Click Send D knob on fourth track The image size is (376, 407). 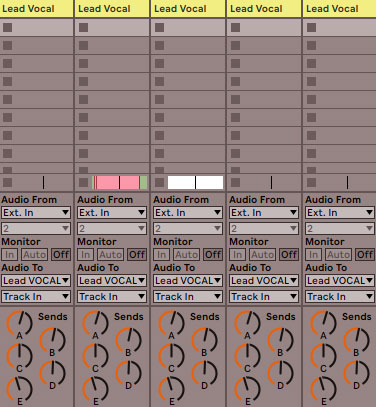coord(280,373)
